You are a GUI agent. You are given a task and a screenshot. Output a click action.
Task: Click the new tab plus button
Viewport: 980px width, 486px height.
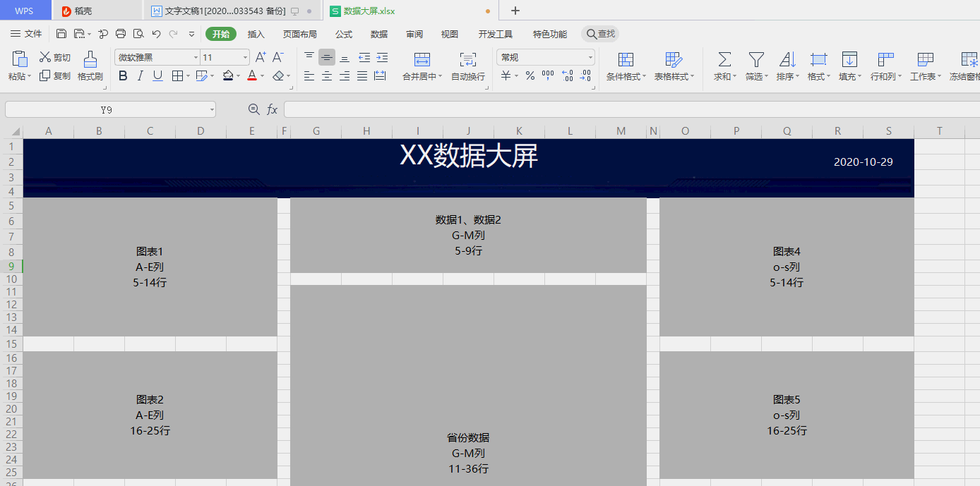(515, 11)
